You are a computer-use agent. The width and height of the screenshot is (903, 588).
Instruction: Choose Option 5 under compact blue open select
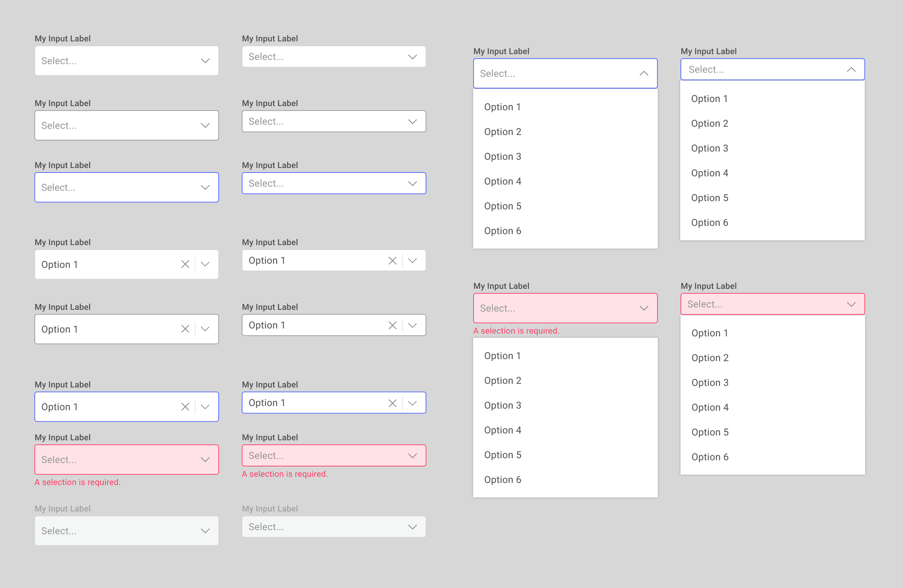pos(709,197)
